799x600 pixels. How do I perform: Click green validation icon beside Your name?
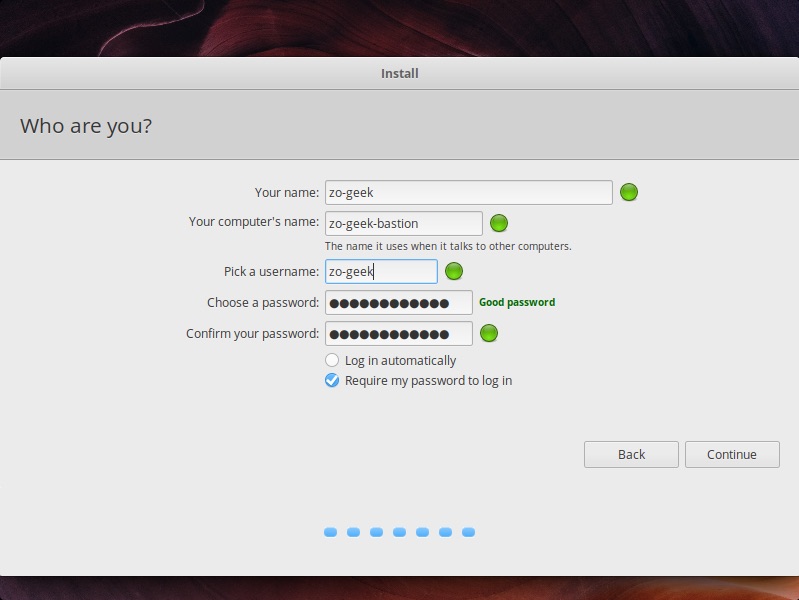click(629, 192)
